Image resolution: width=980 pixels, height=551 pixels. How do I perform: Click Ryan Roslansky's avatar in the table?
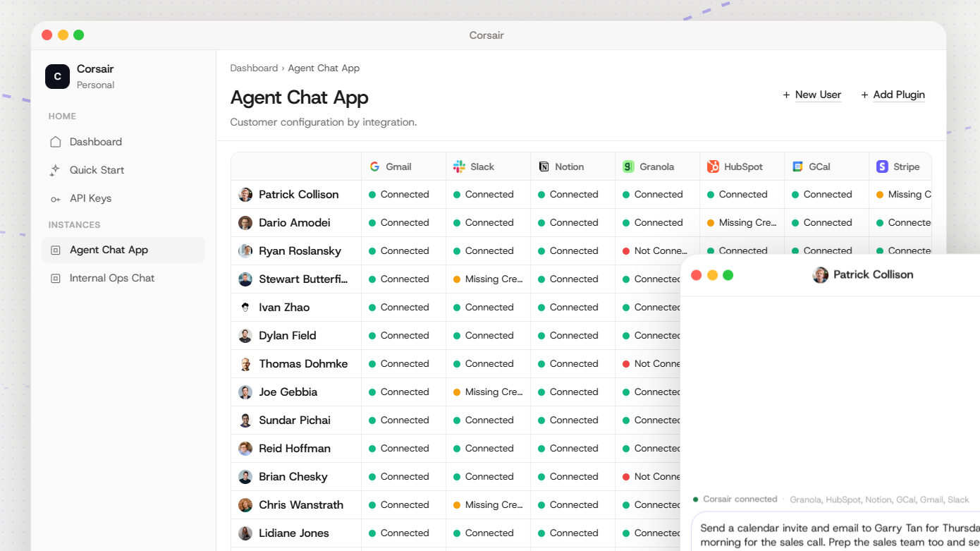click(245, 251)
